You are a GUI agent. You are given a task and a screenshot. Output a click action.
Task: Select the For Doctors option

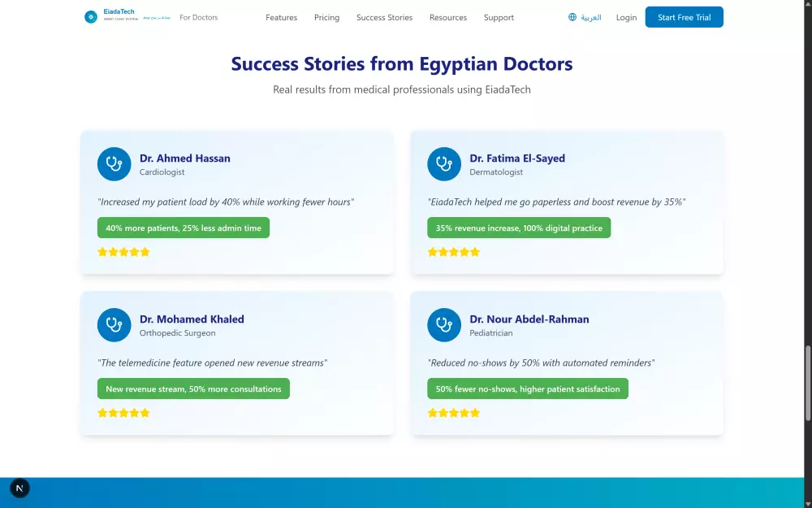click(198, 17)
